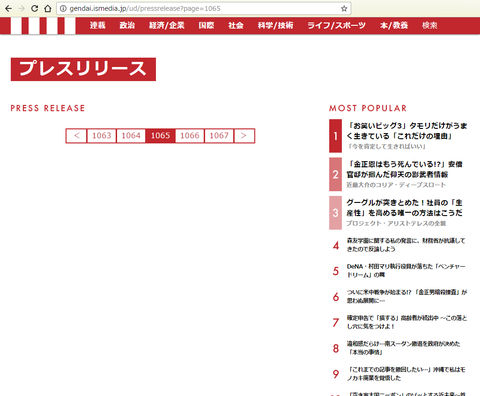Click rank 1 red number badge
This screenshot has height=396, width=480.
pos(335,136)
